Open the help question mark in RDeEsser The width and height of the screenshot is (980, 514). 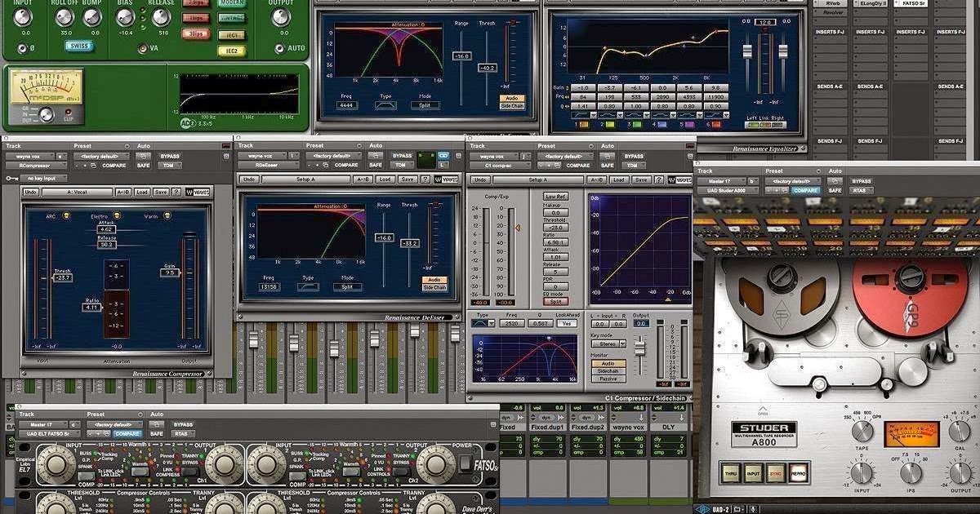click(x=425, y=179)
